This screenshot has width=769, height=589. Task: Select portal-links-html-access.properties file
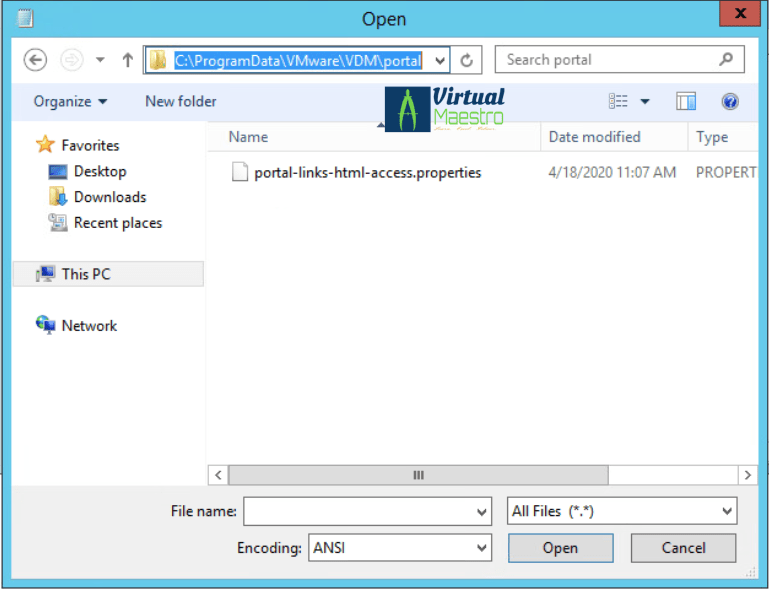click(x=367, y=172)
